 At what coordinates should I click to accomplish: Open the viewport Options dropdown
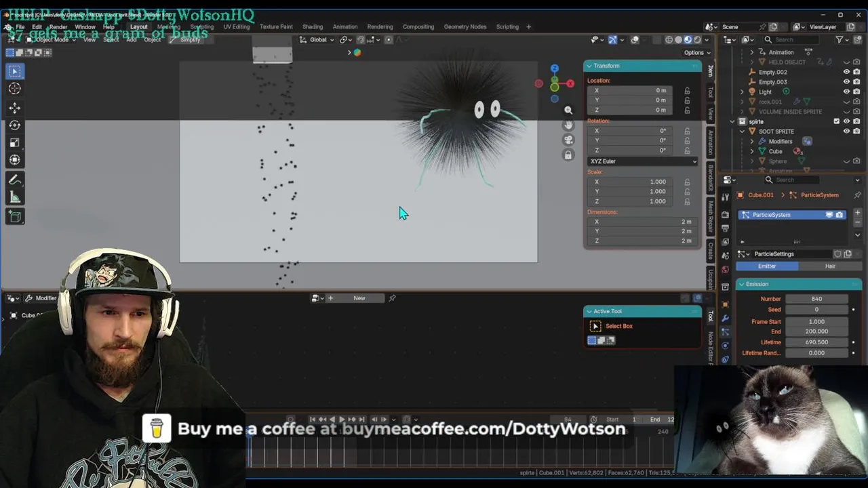(697, 53)
